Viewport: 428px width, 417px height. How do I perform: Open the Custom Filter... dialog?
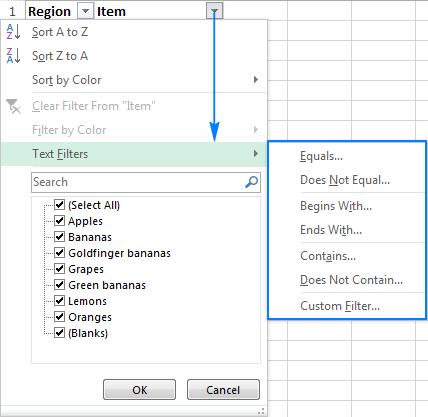tap(340, 306)
